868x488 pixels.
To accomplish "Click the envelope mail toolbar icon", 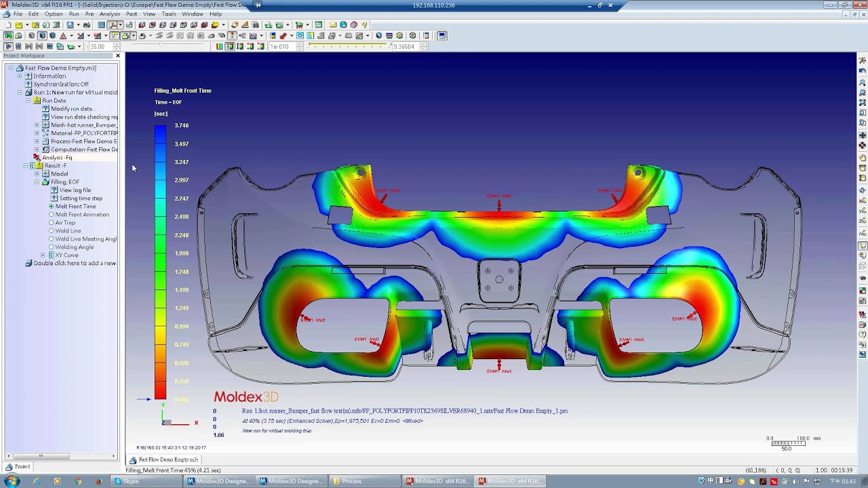I will point(332,25).
